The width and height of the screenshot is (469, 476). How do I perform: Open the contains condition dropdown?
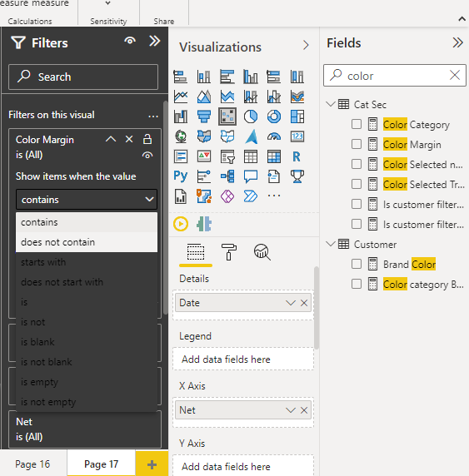[x=87, y=200]
